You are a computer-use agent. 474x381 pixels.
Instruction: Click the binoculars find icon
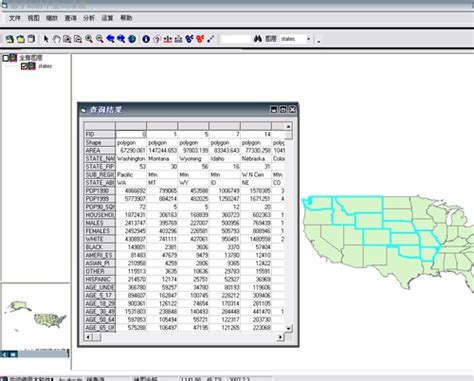click(258, 39)
